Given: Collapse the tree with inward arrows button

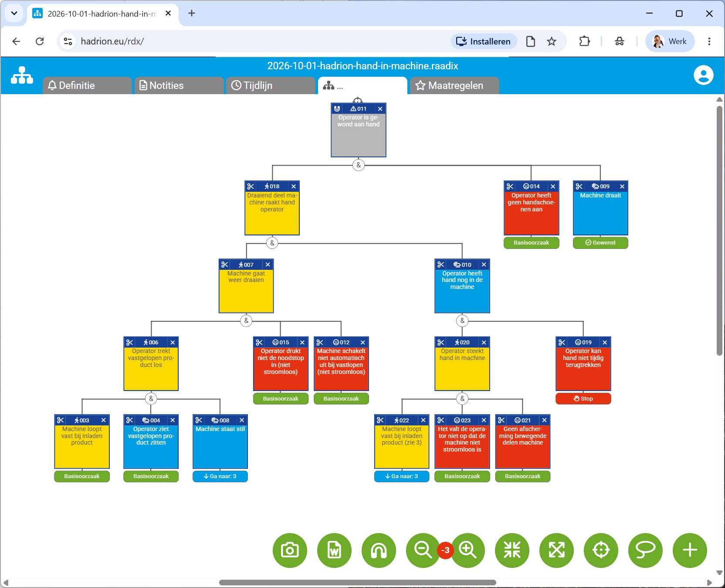Looking at the screenshot, I should (x=512, y=550).
